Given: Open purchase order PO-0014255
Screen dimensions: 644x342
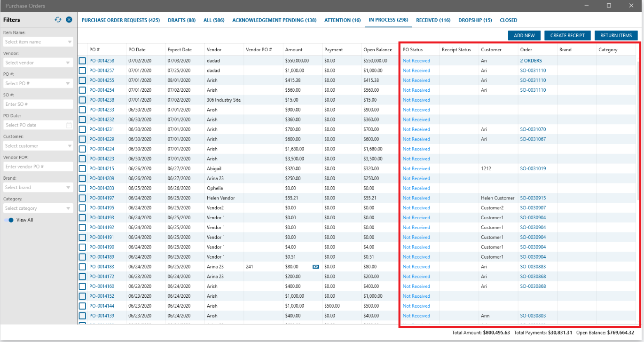Looking at the screenshot, I should (x=102, y=80).
